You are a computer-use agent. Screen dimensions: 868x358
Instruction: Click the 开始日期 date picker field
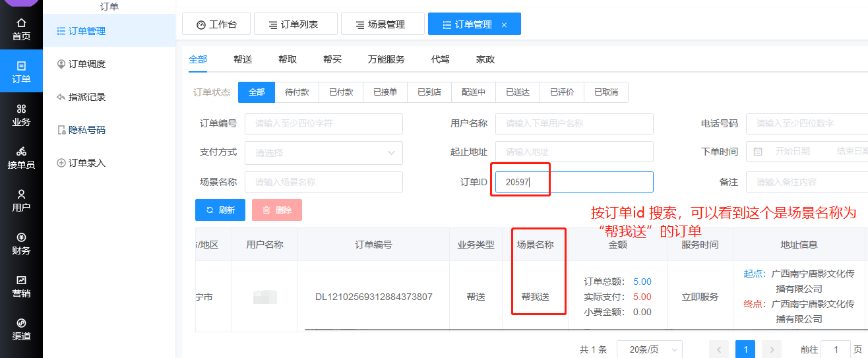pyautogui.click(x=793, y=152)
